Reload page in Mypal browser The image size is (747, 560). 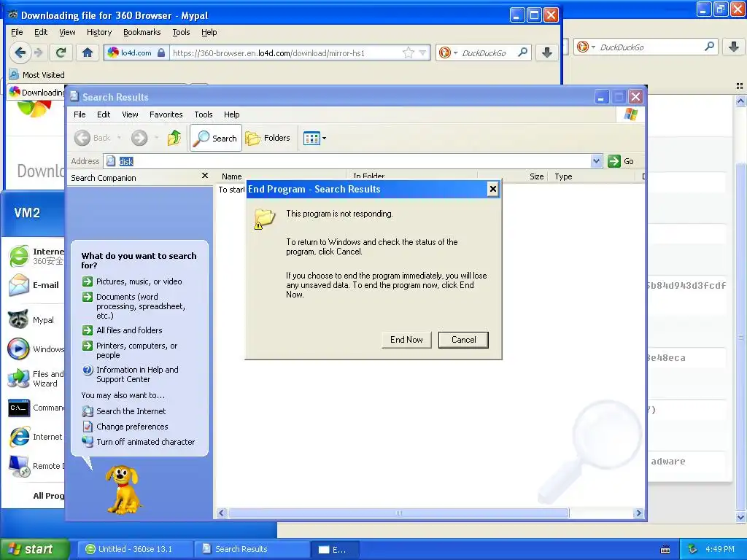(x=61, y=52)
